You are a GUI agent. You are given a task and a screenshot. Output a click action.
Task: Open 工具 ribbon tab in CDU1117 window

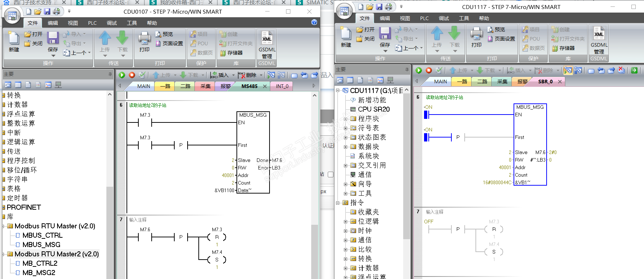(x=464, y=18)
